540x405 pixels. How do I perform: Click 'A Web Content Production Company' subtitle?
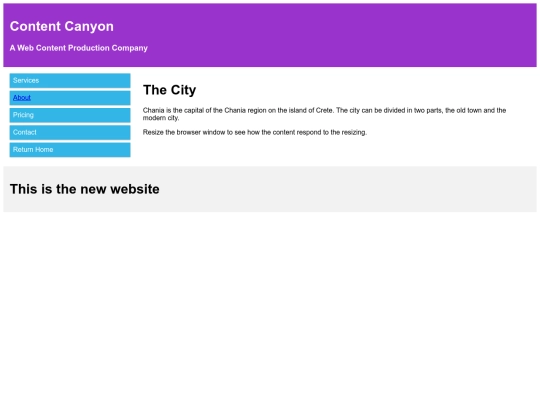79,48
